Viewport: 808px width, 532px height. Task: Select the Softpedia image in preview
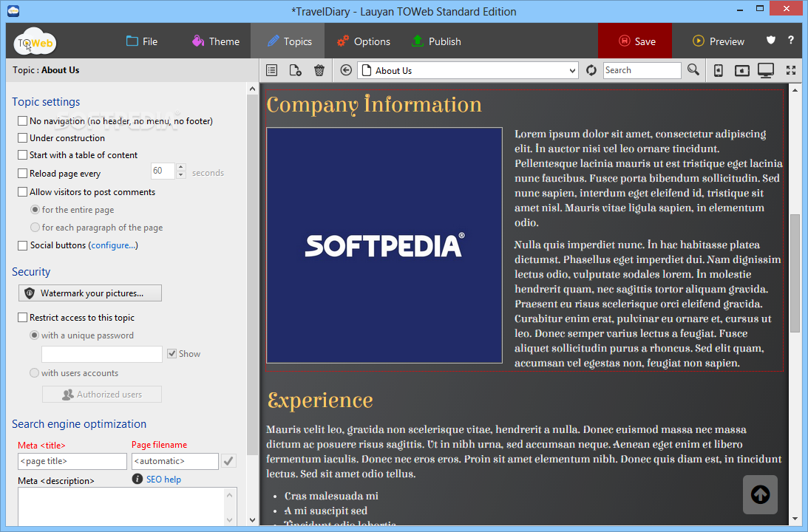pos(384,245)
